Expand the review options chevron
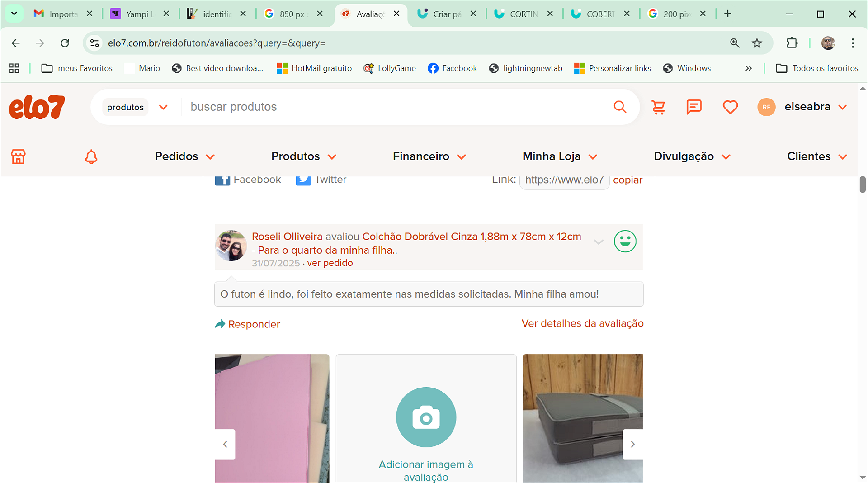Image resolution: width=868 pixels, height=483 pixels. coord(599,242)
